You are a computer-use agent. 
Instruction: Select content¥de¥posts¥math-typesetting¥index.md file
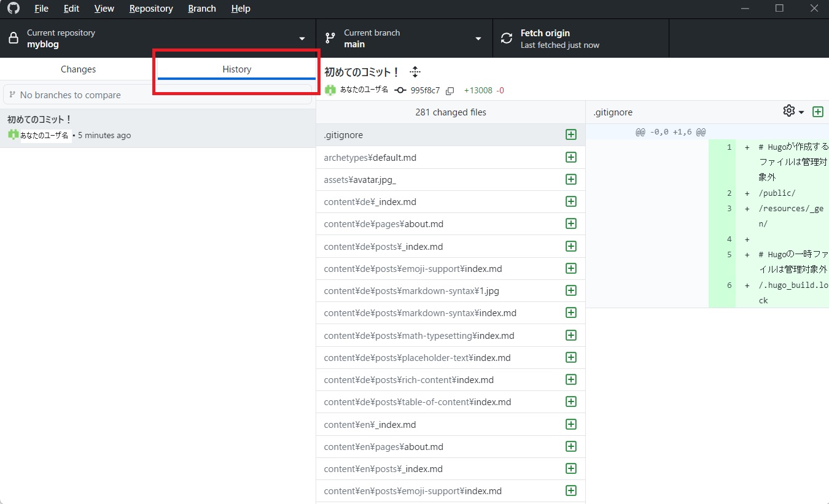coord(451,336)
